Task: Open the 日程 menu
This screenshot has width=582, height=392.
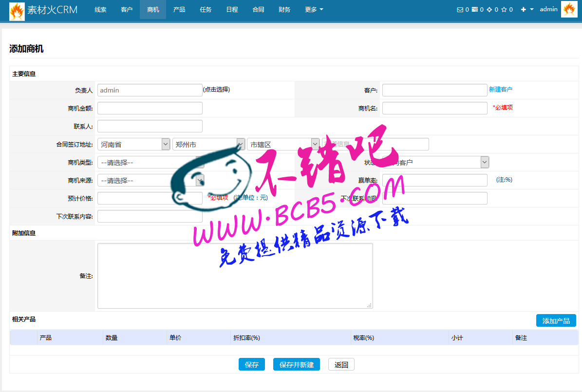Action: coord(232,10)
